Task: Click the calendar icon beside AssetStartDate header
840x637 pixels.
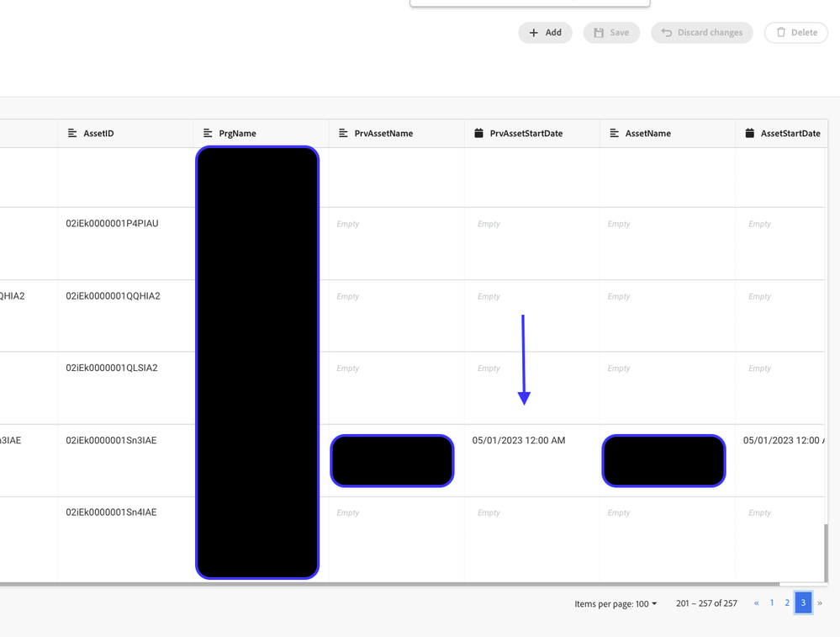Action: pos(749,133)
